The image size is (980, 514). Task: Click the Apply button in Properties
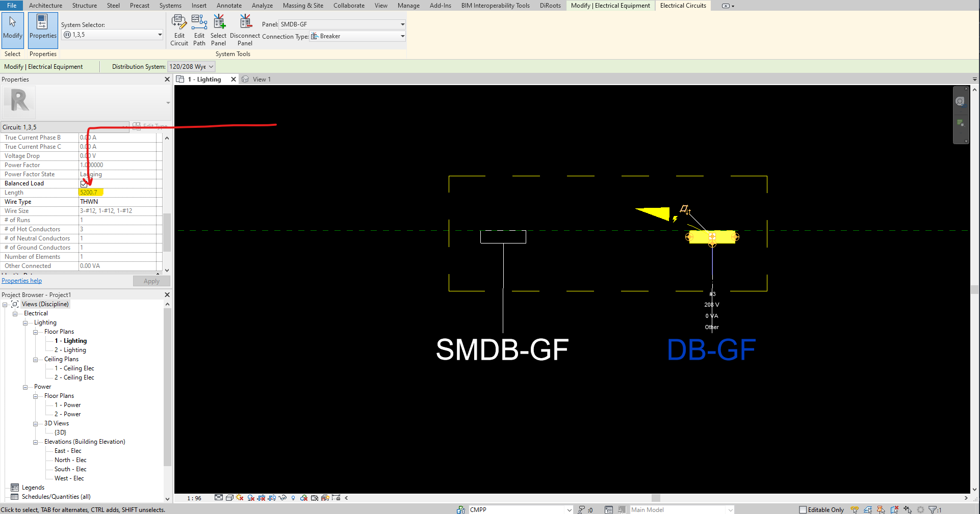(151, 281)
